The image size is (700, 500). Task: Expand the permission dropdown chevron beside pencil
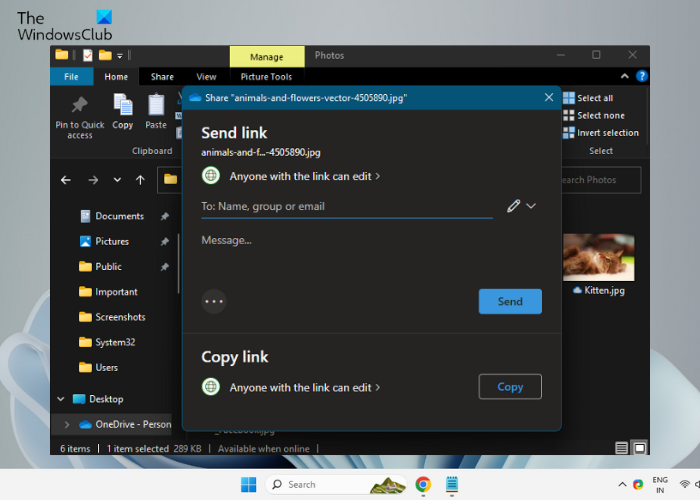coord(531,206)
